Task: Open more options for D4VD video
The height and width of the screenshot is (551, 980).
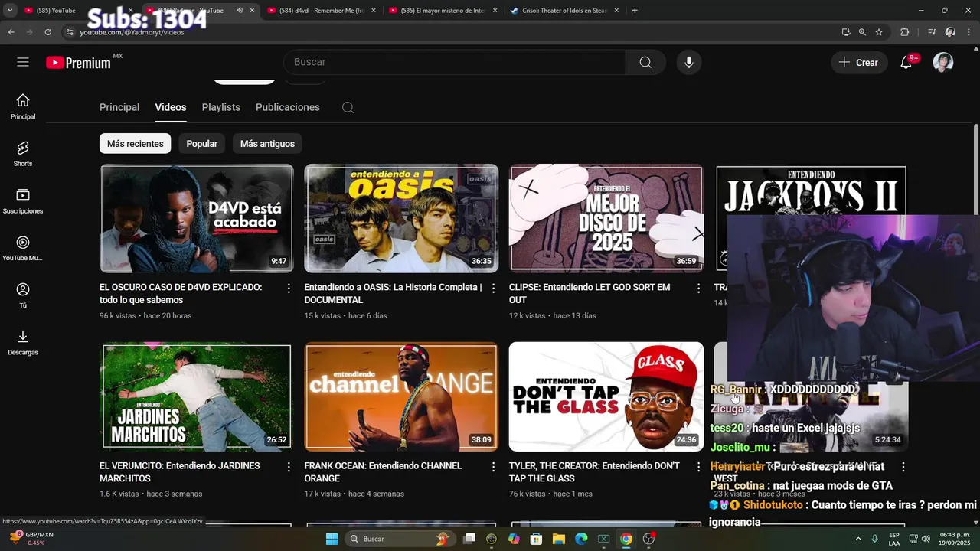Action: pos(289,288)
